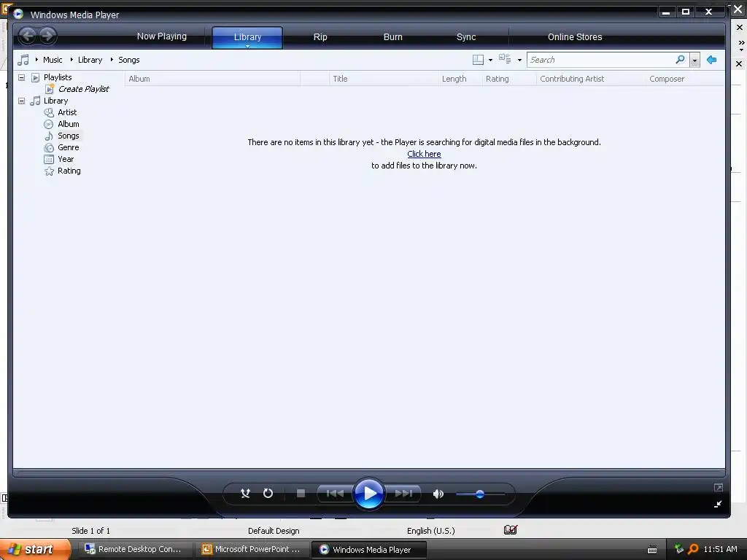Sort by Length column header
This screenshot has height=560, width=747.
460,79
